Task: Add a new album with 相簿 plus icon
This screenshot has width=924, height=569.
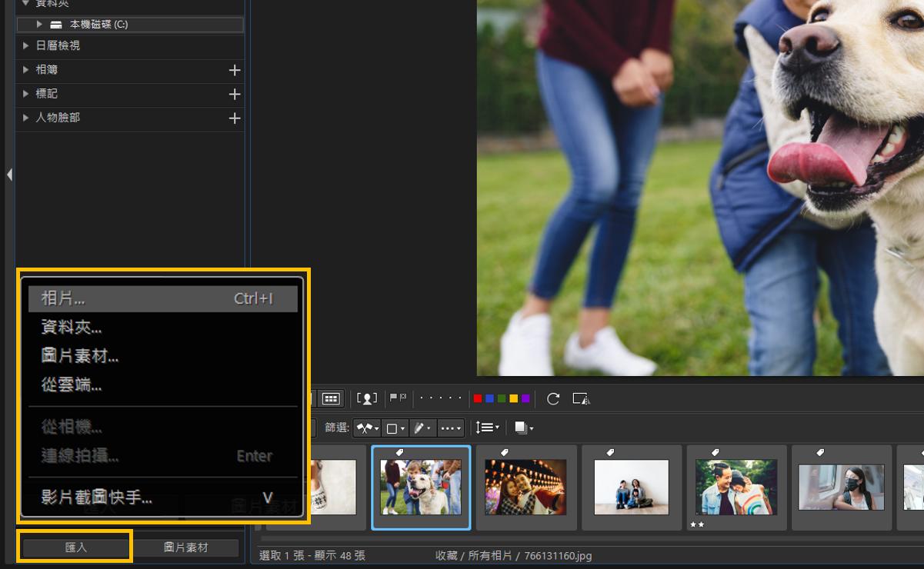Action: click(235, 70)
